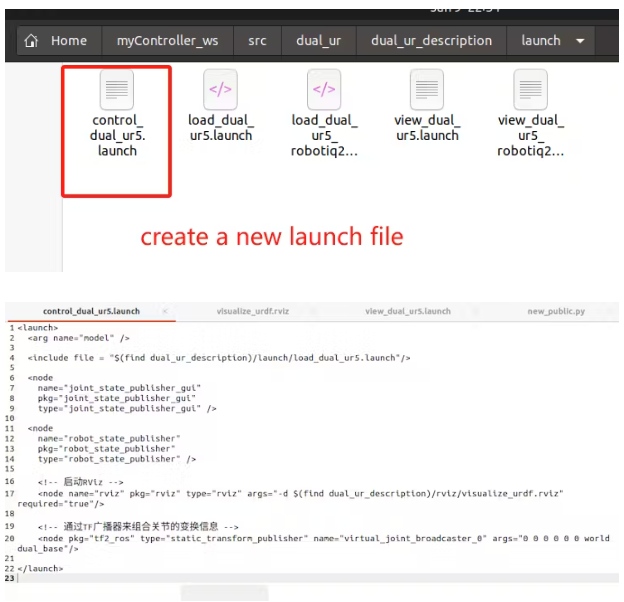
Task: Click the view_dual_ur5_robotiq2 file icon
Action: (x=530, y=90)
